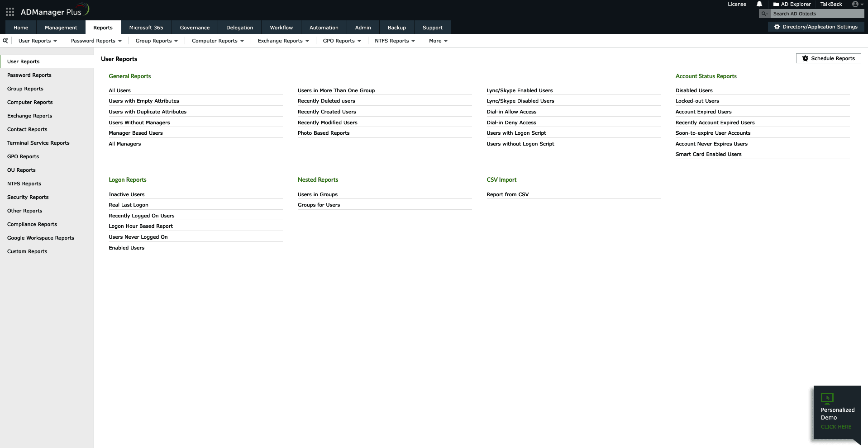This screenshot has width=868, height=448.
Task: Open Google Workspace Reports section
Action: pyautogui.click(x=40, y=238)
